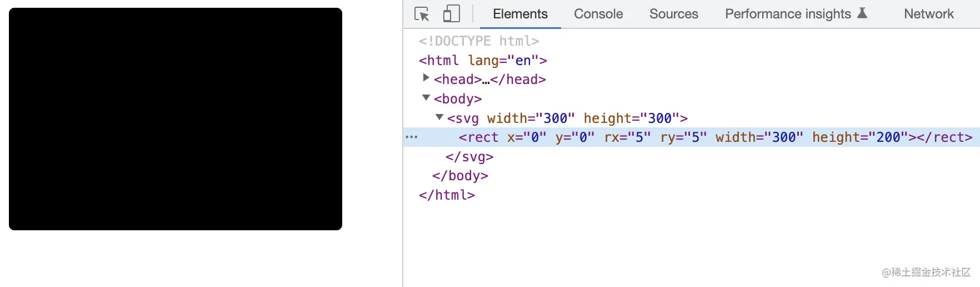The image size is (980, 287).
Task: Toggle the device toolbar icon
Action: (451, 14)
